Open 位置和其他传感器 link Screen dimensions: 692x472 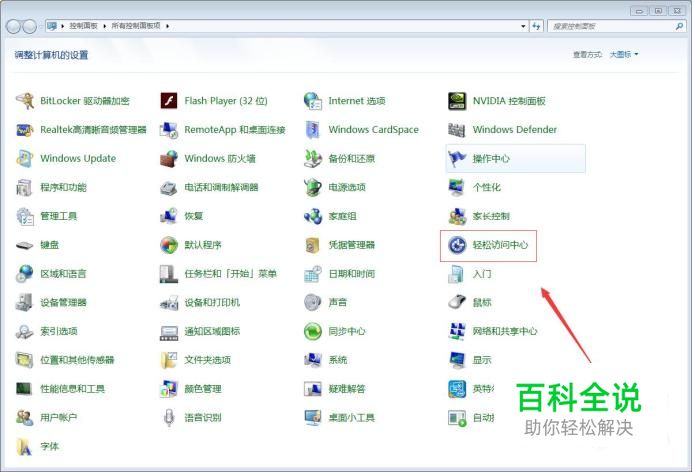77,360
